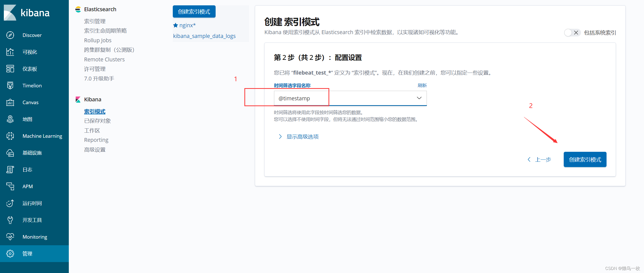Click the 开发工具 sidebar label
The width and height of the screenshot is (644, 273).
(32, 220)
